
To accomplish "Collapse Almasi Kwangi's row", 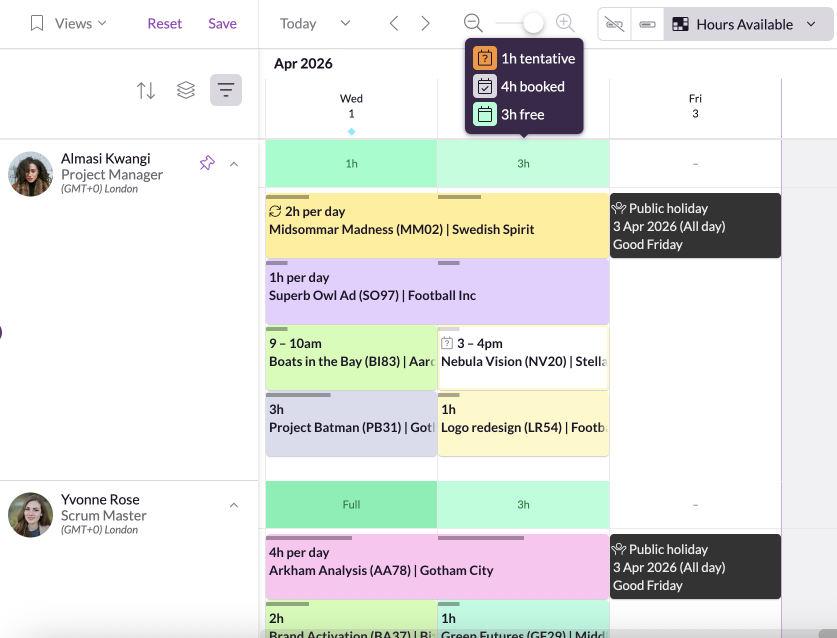I will pyautogui.click(x=234, y=163).
